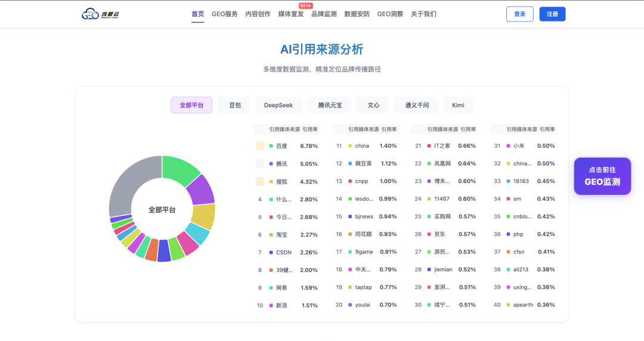Click the 同花顺 source name
Image resolution: width=644 pixels, height=341 pixels.
point(364,234)
